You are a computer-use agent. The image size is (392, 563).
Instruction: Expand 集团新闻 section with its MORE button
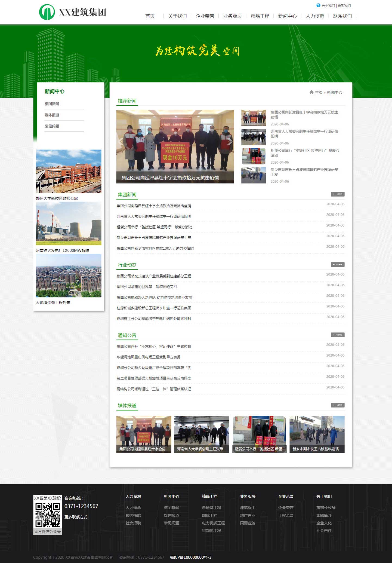(x=338, y=194)
